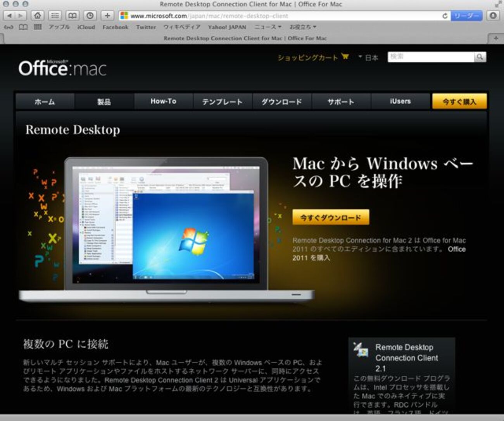The image size is (504, 421).
Task: Show all bookmarks from the bookmarks bar book icon
Action: click(23, 27)
